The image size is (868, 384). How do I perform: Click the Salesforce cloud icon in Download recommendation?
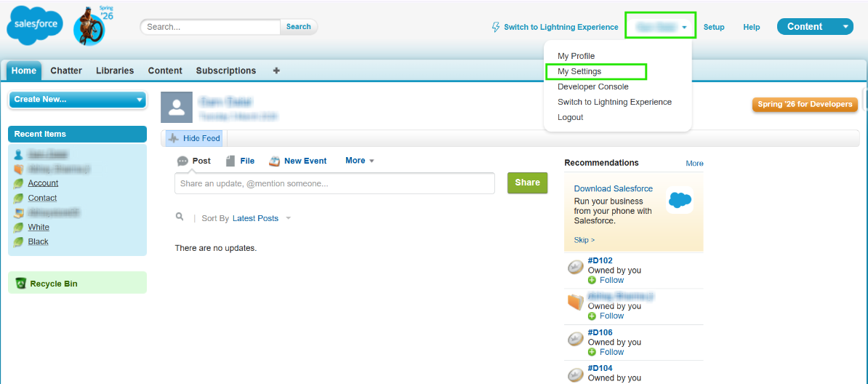pos(679,199)
